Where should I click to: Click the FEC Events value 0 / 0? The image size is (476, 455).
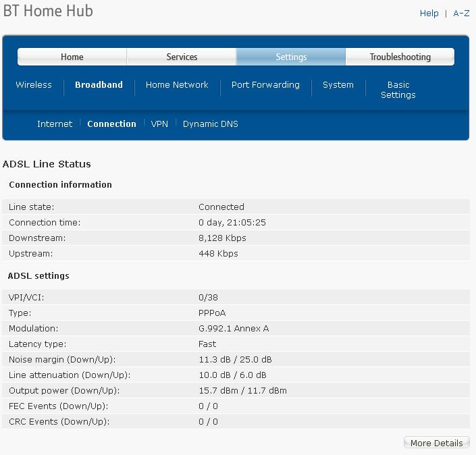pos(208,406)
